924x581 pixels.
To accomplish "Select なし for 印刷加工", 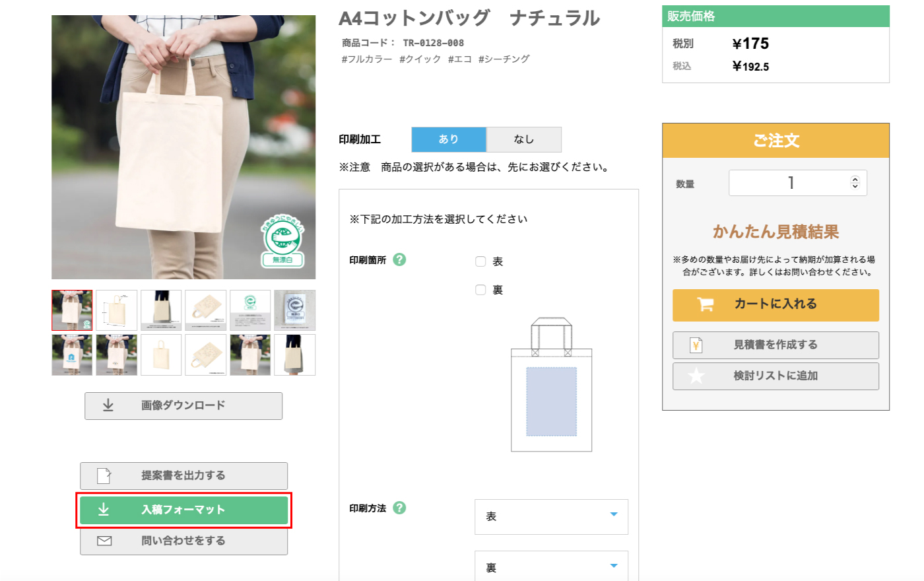I will pyautogui.click(x=524, y=139).
